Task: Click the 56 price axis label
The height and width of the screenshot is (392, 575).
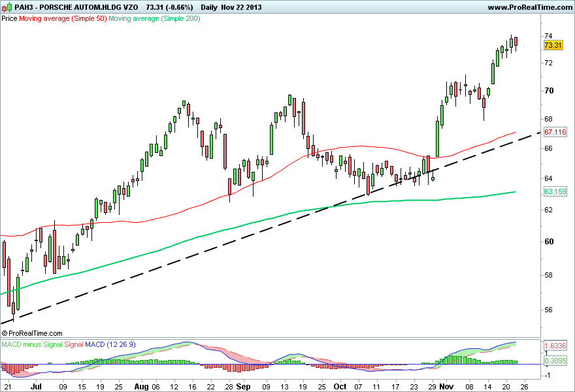Action: pyautogui.click(x=548, y=310)
